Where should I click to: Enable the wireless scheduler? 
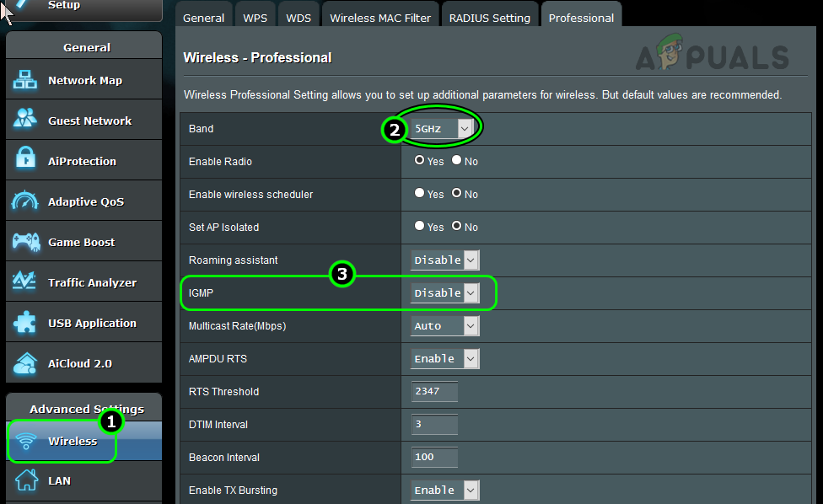click(419, 194)
